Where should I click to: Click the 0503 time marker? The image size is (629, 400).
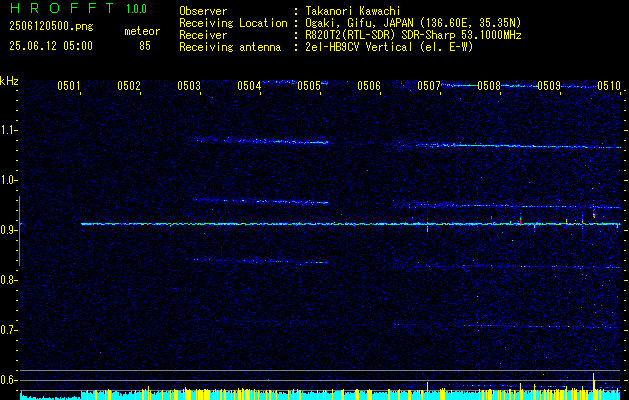[189, 86]
